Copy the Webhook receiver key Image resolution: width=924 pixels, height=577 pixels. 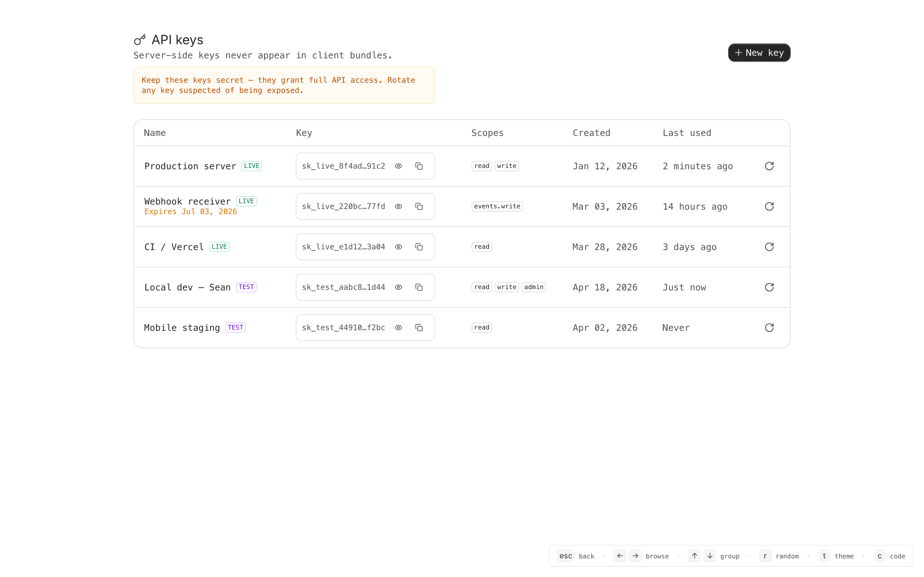pyautogui.click(x=419, y=206)
